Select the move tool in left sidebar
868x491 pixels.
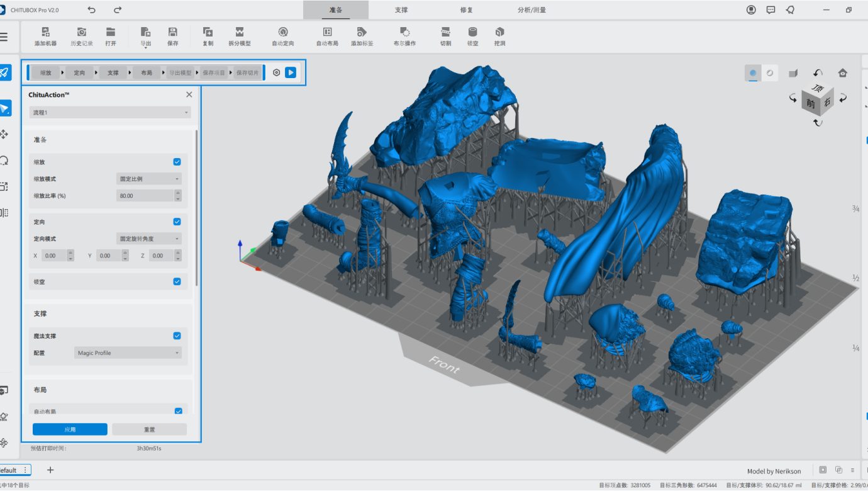(4, 134)
